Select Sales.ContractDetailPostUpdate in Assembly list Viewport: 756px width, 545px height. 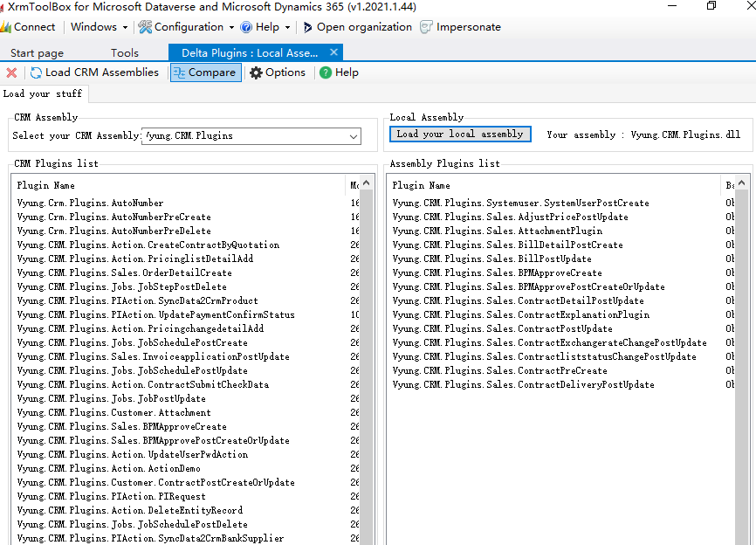pos(561,301)
